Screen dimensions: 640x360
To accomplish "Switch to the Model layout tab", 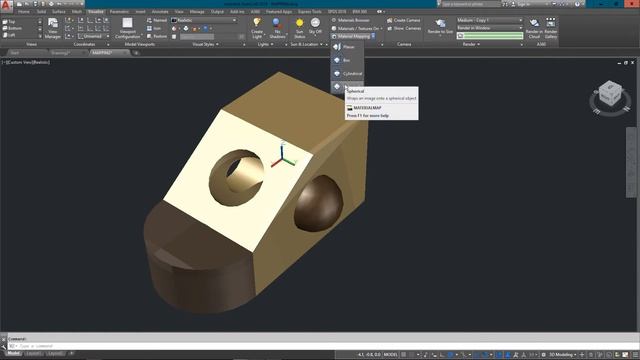I will [x=13, y=353].
